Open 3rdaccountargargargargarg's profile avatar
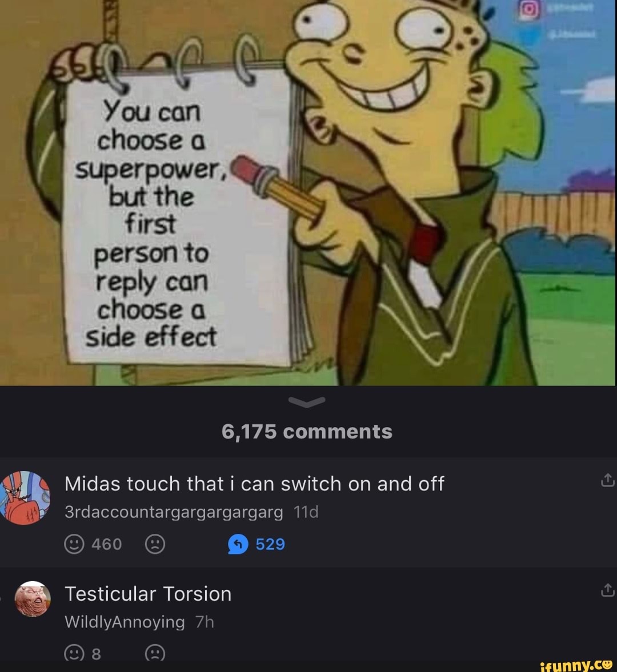 point(25,497)
